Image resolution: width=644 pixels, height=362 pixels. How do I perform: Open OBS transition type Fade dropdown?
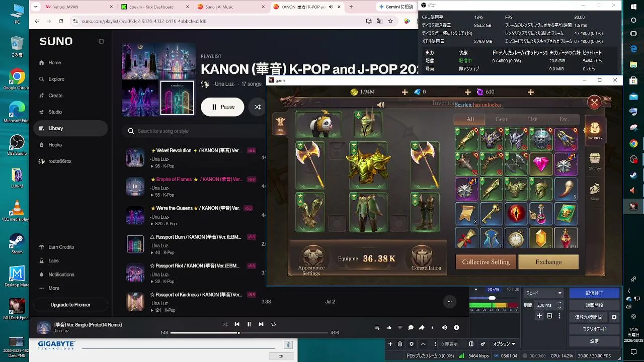[x=543, y=293]
